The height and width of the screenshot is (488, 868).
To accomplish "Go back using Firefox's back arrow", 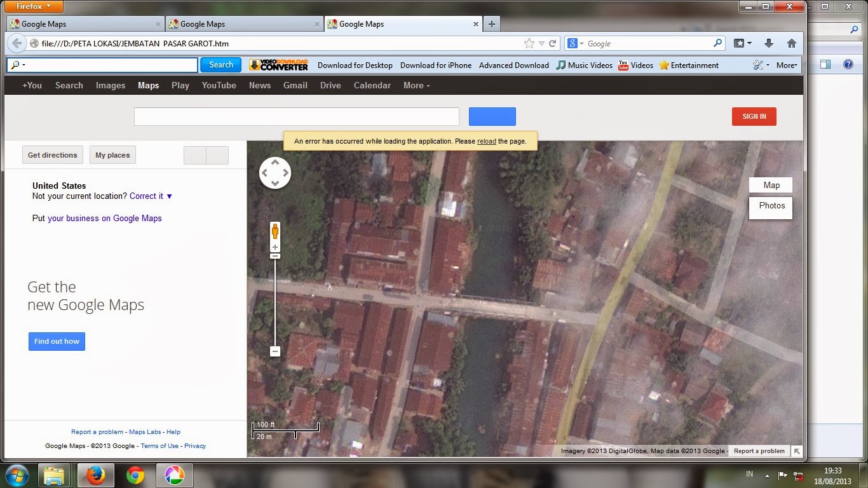I will (17, 43).
